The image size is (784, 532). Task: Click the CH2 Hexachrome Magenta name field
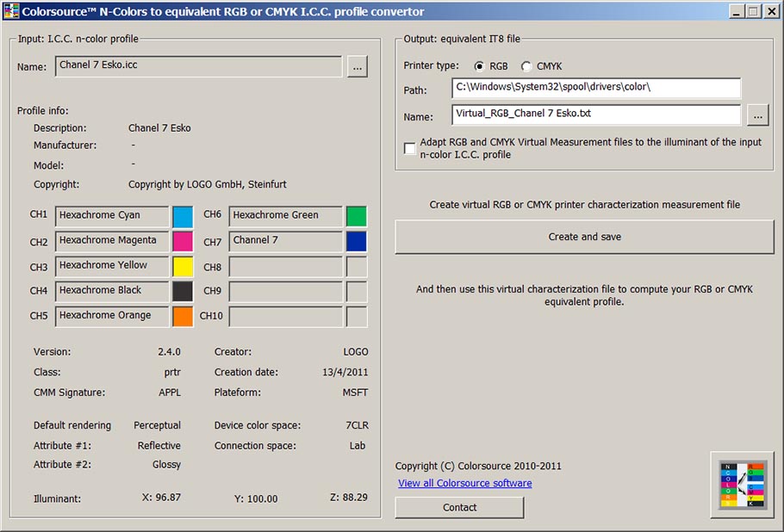coord(112,242)
